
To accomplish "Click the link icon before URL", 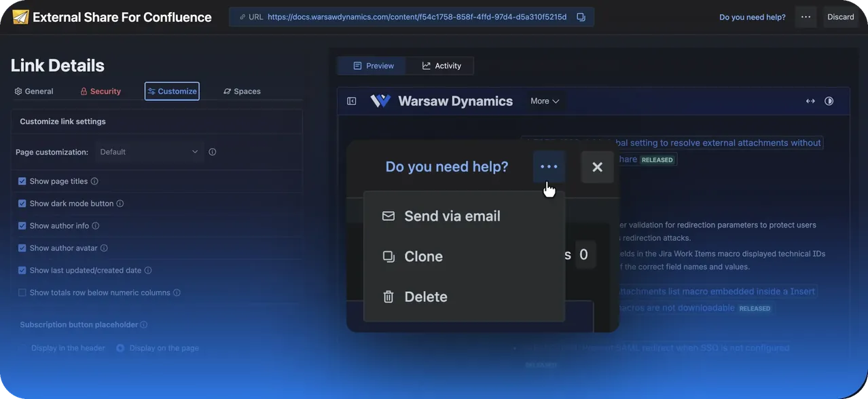I will 242,17.
